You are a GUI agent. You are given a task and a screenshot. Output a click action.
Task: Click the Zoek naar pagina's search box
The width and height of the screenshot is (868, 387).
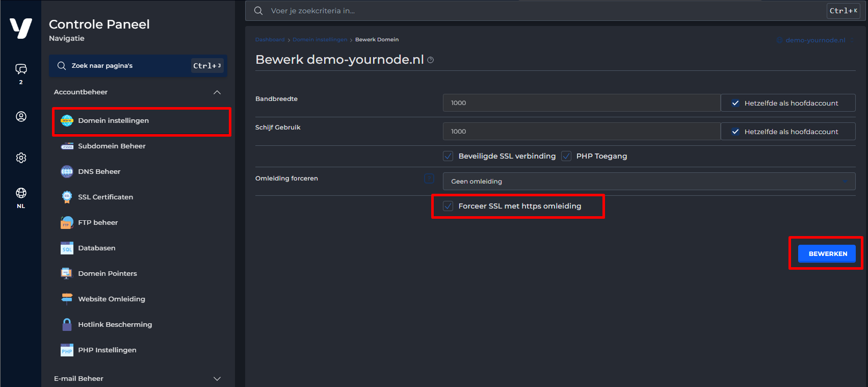[138, 66]
